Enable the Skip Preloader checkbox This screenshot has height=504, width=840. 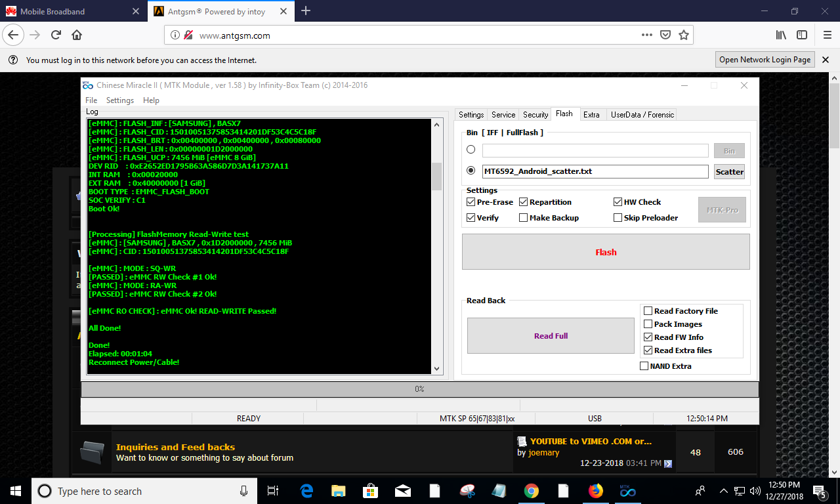tap(618, 218)
